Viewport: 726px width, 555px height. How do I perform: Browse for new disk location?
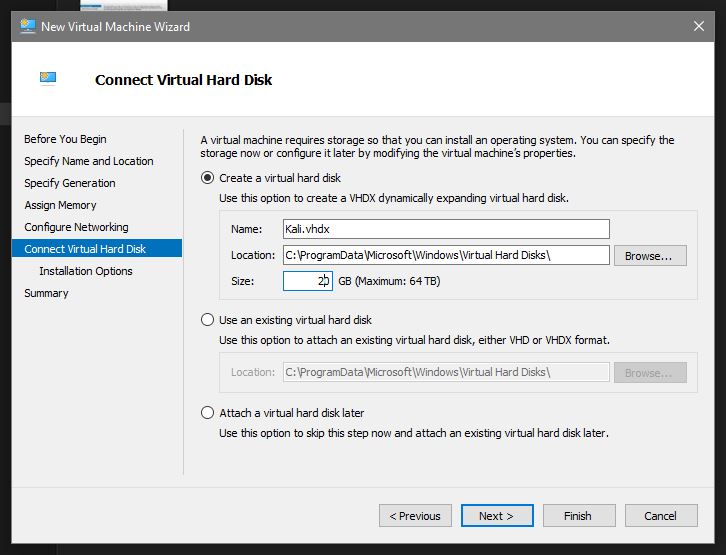[650, 256]
